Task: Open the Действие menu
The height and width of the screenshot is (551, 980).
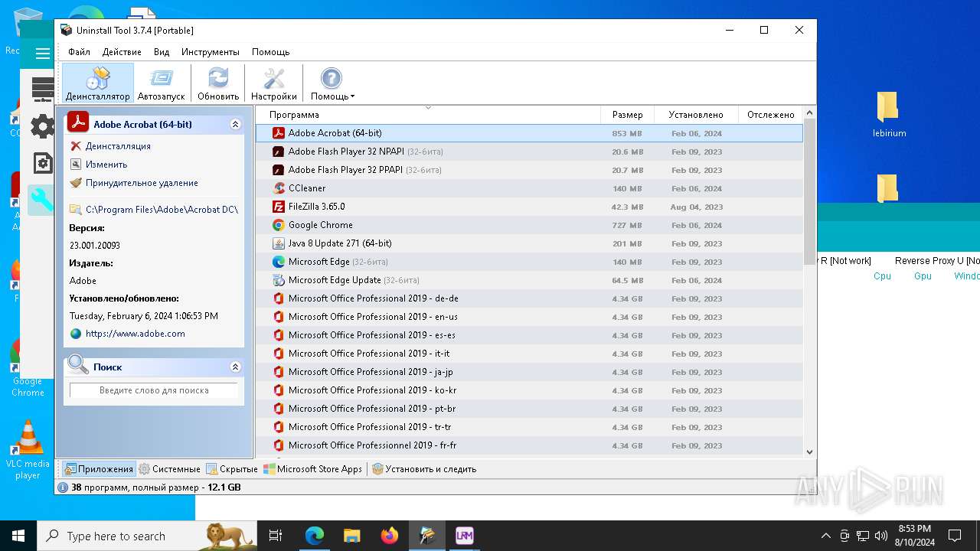Action: coord(122,52)
